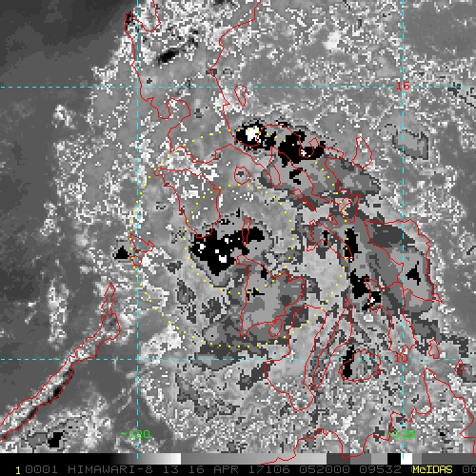Click the grid intersection at 15 and -120
The height and width of the screenshot is (476, 476).
138,87
